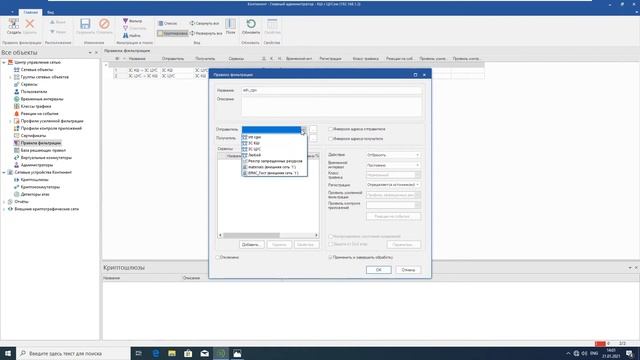The height and width of the screenshot is (360, 640).
Task: Click the Описание text area
Action: click(x=331, y=106)
